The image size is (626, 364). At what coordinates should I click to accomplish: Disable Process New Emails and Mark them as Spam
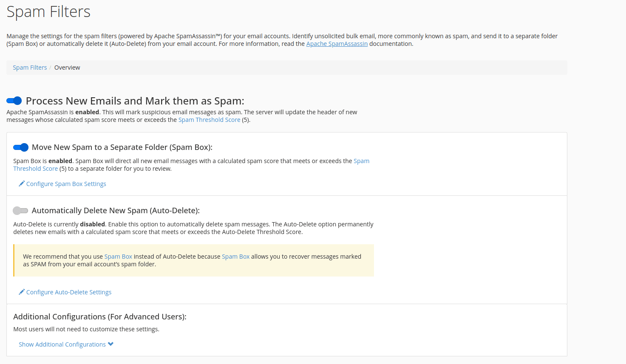click(13, 101)
